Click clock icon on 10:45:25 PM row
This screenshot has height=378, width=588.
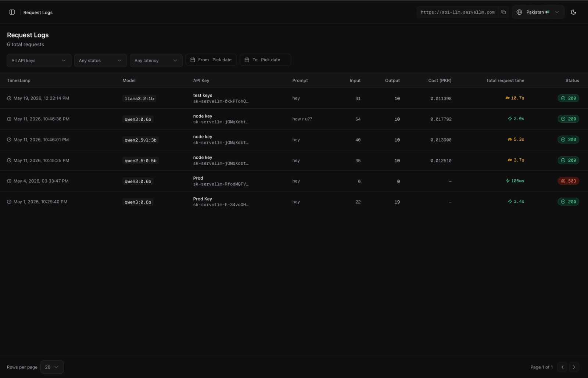coord(9,161)
